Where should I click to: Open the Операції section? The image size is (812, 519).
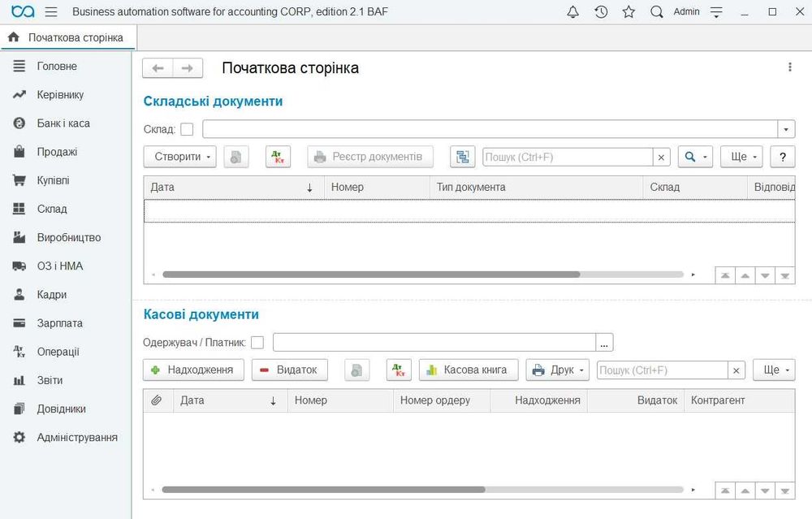58,352
